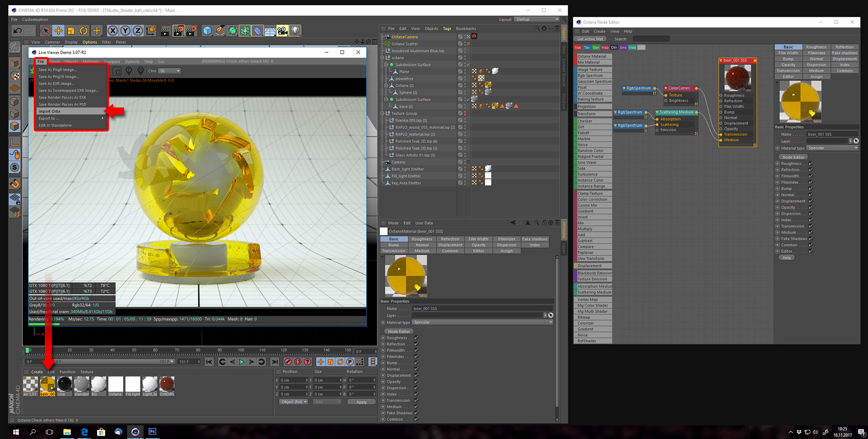Click the Subdivision Surface generator icon
868x439 pixels.
click(x=232, y=31)
